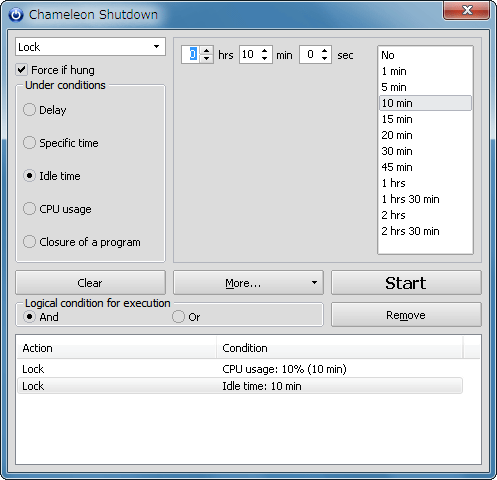The image size is (497, 480).
Task: Choose the Or logical condition
Action: pyautogui.click(x=178, y=317)
